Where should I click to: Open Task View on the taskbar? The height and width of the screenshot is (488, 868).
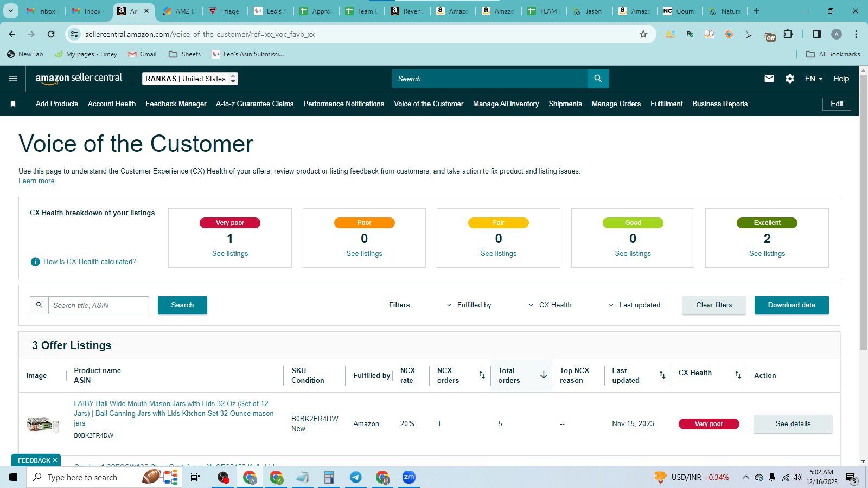[x=195, y=477]
